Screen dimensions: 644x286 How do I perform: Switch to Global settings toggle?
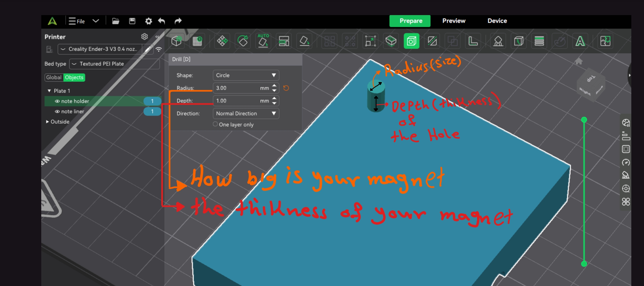pyautogui.click(x=54, y=77)
